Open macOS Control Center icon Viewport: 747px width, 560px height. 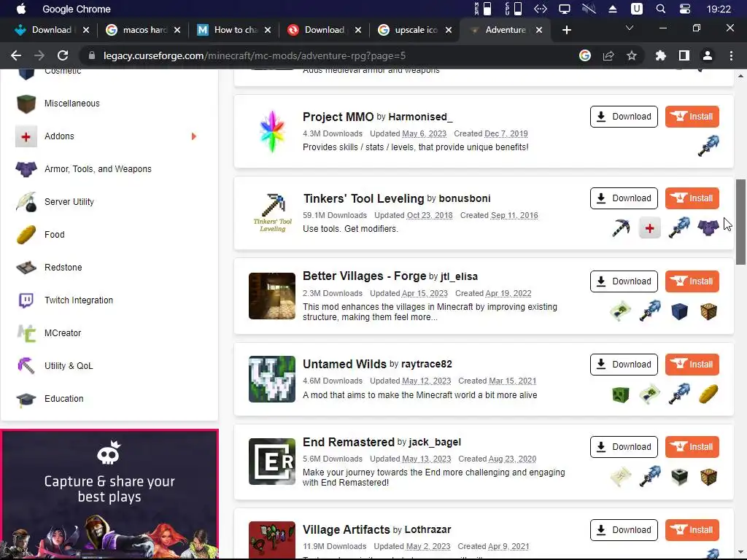[x=684, y=9]
